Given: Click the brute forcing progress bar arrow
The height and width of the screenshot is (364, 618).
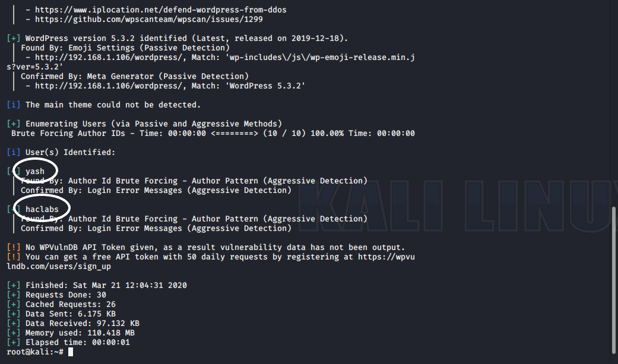Looking at the screenshot, I should [234, 134].
